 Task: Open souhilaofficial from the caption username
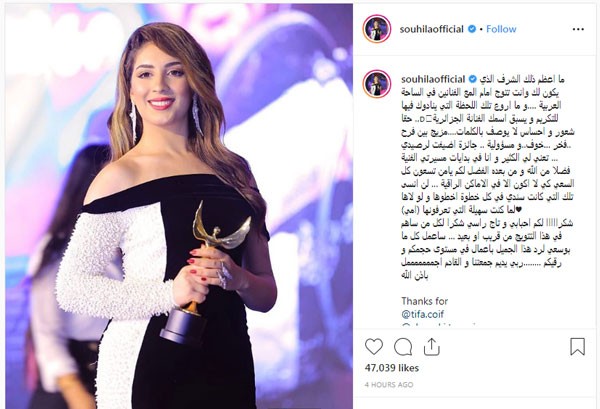tap(433, 79)
